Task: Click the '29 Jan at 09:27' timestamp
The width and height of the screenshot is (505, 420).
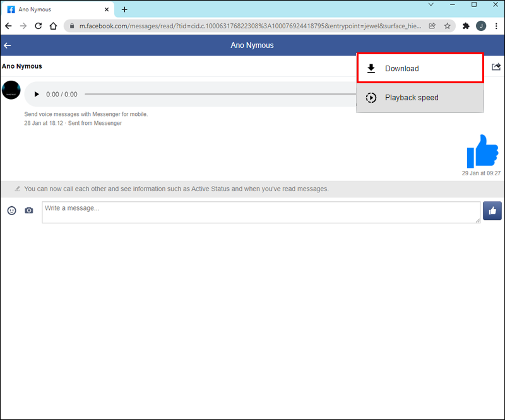Action: click(x=481, y=173)
